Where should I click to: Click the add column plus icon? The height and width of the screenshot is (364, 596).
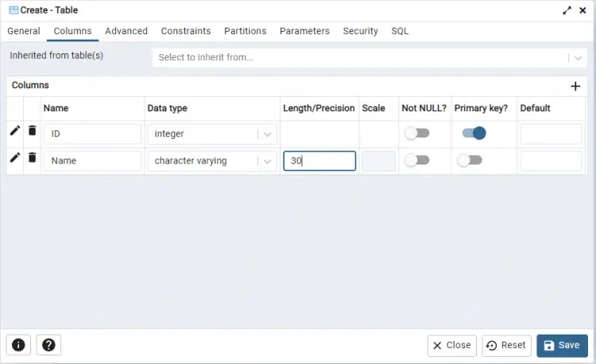pos(575,86)
